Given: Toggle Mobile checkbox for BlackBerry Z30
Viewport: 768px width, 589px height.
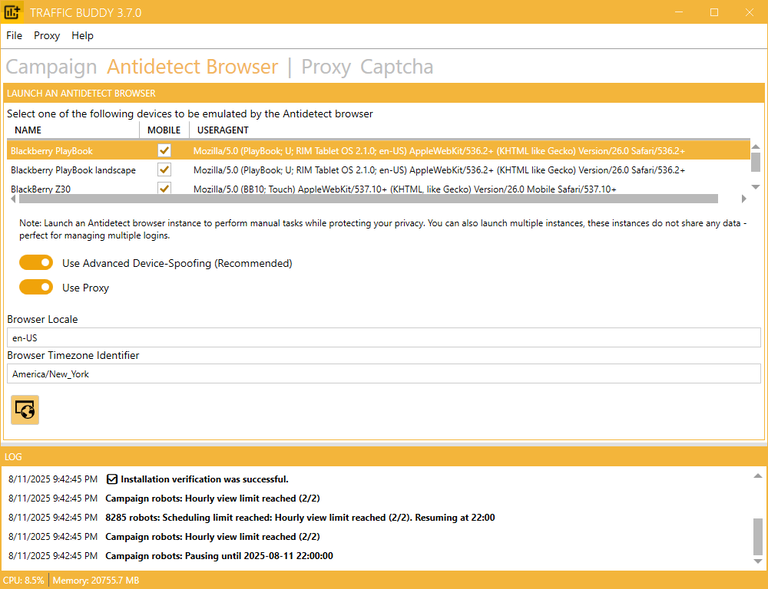Looking at the screenshot, I should [164, 188].
